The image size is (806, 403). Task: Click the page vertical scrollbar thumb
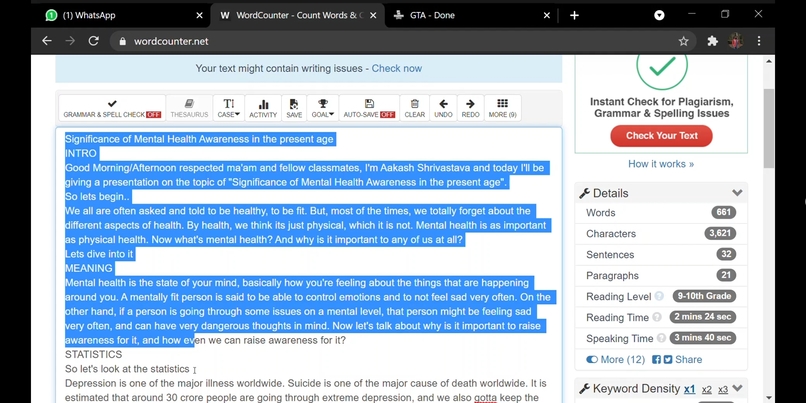pos(769,129)
